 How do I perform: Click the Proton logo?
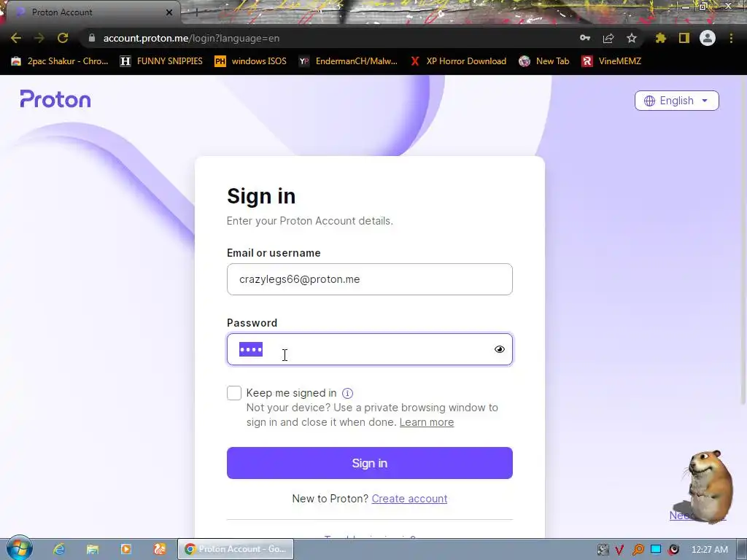point(55,99)
